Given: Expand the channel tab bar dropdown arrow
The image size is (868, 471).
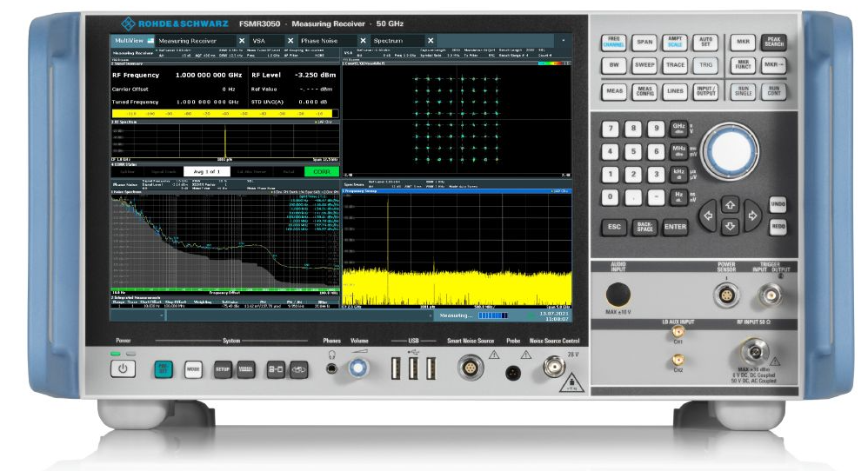Looking at the screenshot, I should 564,40.
